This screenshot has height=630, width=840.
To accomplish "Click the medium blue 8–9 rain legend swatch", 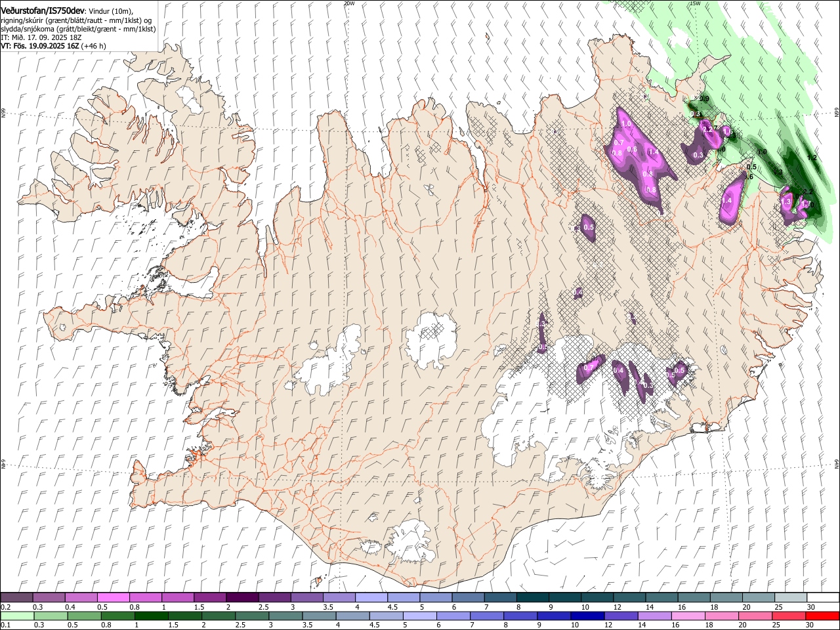I will (x=520, y=616).
